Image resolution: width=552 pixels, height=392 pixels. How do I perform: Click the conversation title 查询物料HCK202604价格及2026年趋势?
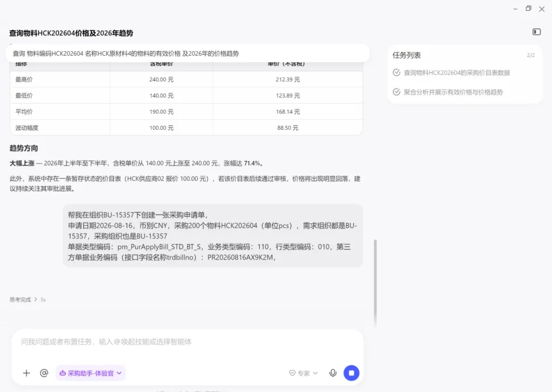pyautogui.click(x=71, y=33)
